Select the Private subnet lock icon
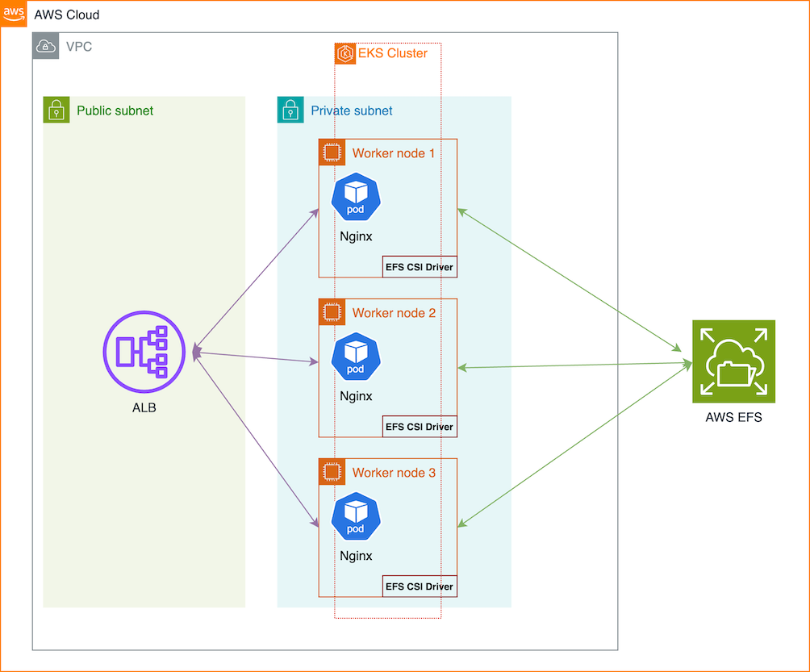 290,110
